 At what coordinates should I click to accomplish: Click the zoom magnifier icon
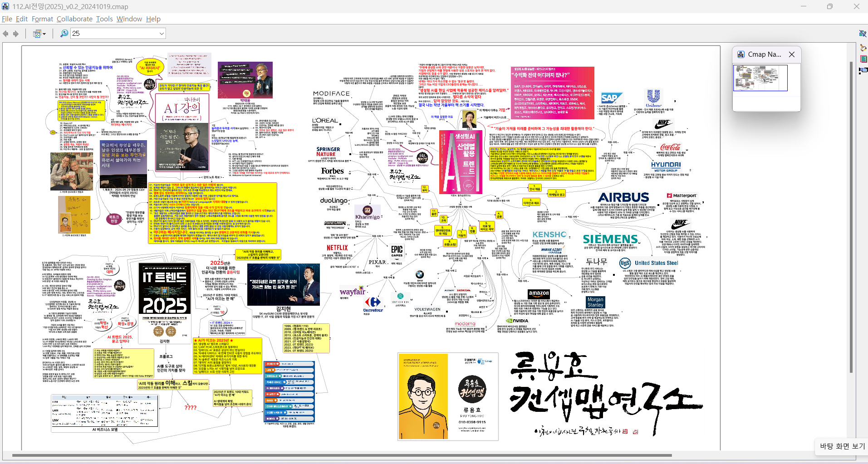tap(64, 34)
